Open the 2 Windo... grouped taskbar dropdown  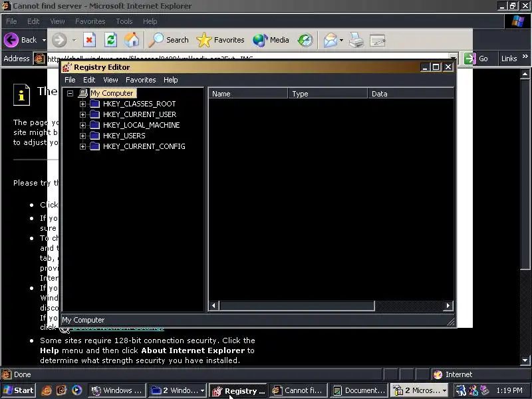(x=203, y=390)
